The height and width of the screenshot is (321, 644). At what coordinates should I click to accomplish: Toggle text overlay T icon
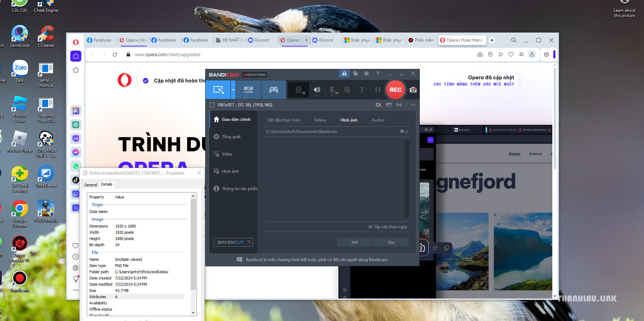click(x=362, y=90)
